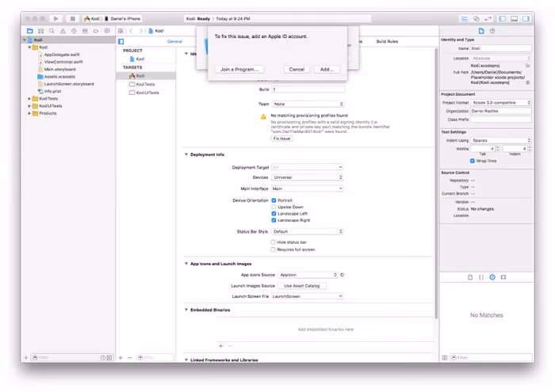Image resolution: width=555 pixels, height=392 pixels.
Task: Collapse the Deployment Info section
Action: (x=186, y=154)
